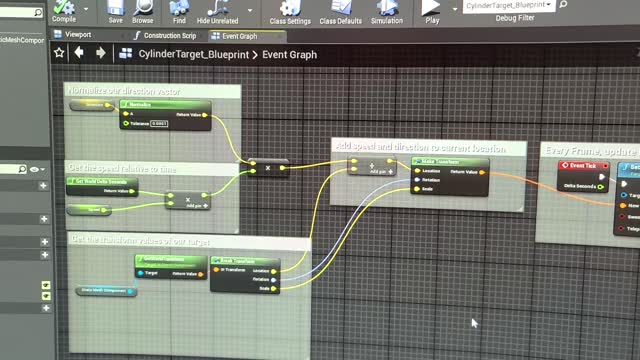The height and width of the screenshot is (360, 640).
Task: Open the eye view options dropdown
Action: tap(37, 169)
